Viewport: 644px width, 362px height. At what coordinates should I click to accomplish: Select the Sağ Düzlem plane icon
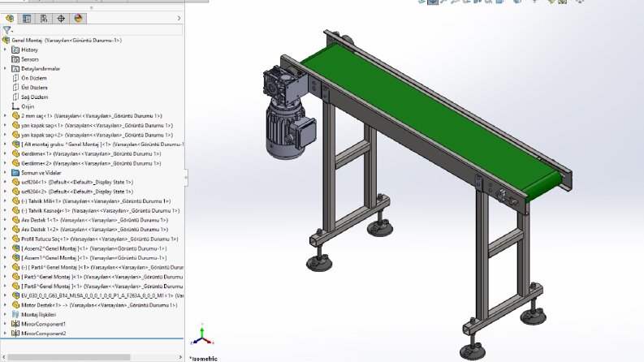point(15,97)
